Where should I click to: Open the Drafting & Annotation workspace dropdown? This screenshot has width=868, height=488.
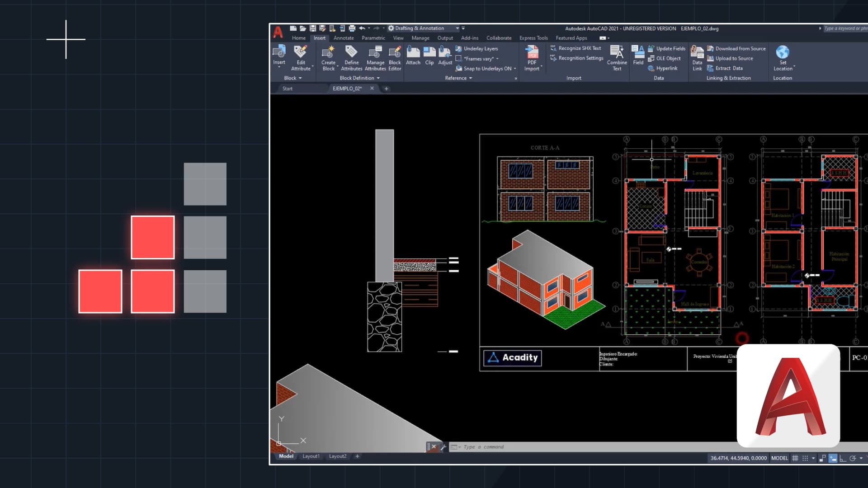(x=457, y=28)
